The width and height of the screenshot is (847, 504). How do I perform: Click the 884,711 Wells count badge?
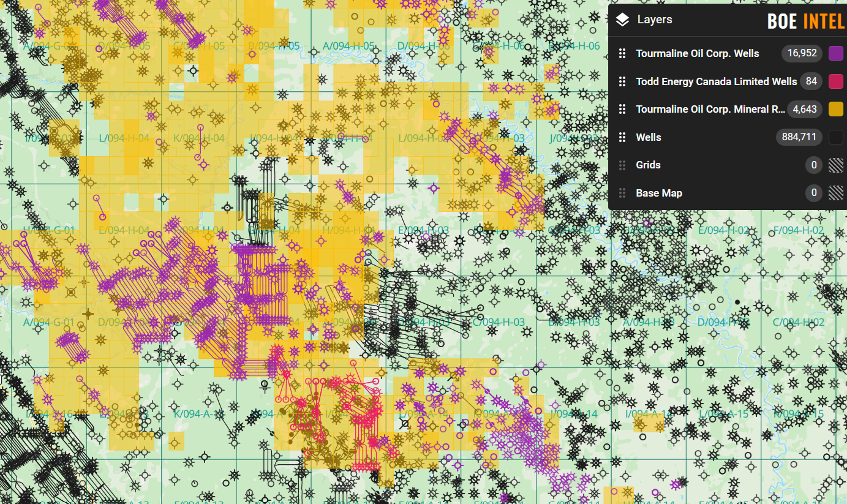[x=799, y=137]
